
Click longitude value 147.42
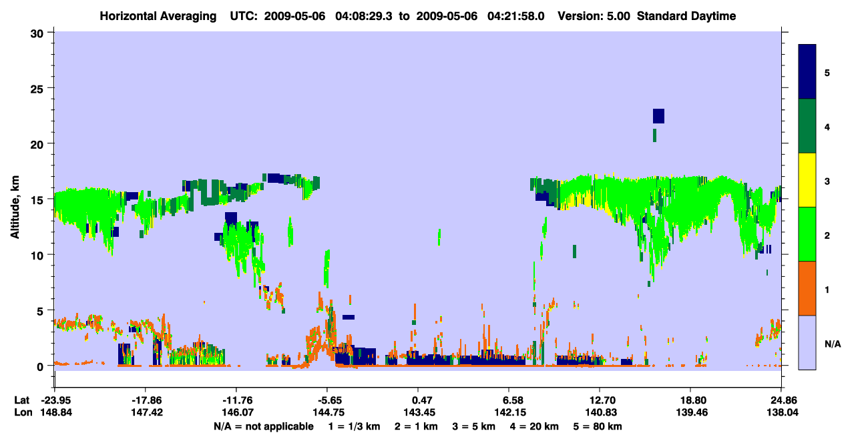(146, 412)
